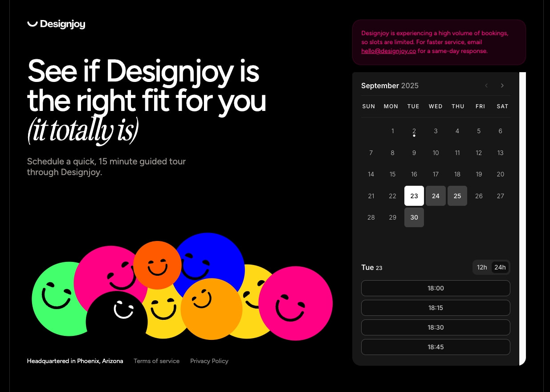Viewport: 550px width, 392px height.
Task: Book the 18:00 time slot
Action: pos(436,288)
